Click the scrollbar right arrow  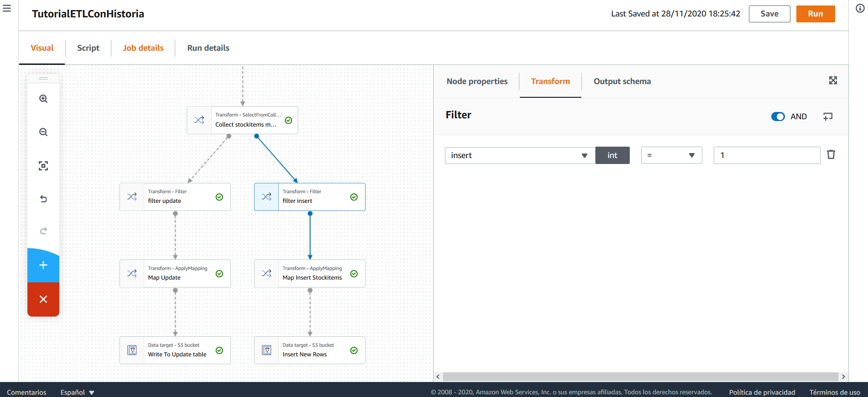pos(843,376)
